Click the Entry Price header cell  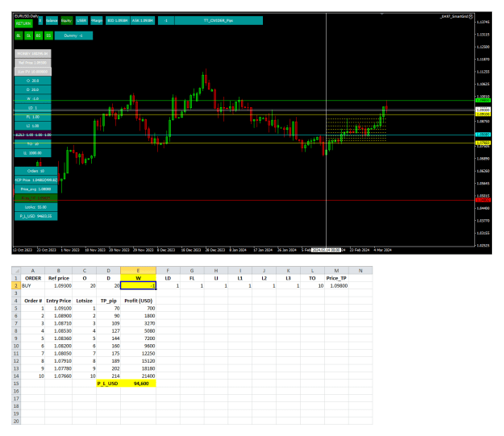click(x=59, y=301)
